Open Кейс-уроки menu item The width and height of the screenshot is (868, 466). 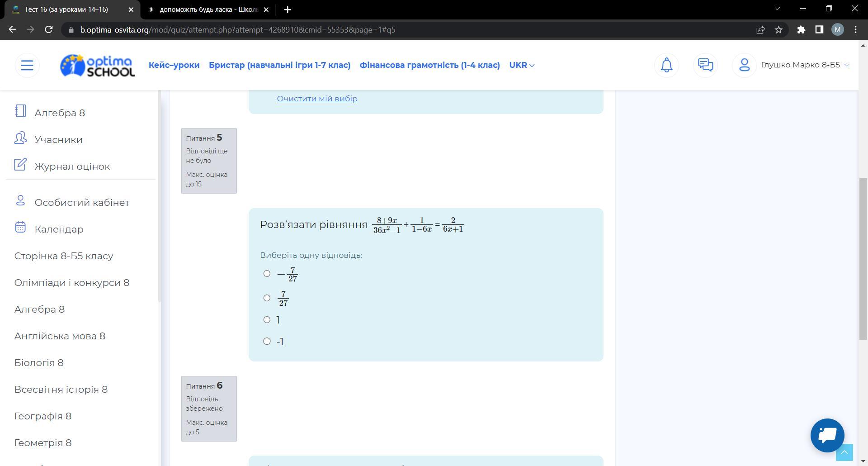click(x=174, y=65)
